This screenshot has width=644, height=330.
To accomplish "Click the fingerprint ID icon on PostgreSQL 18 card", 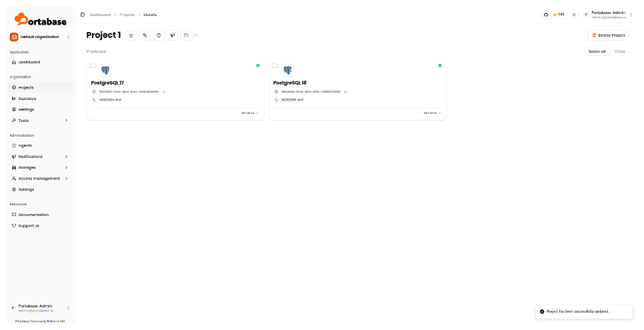I will pyautogui.click(x=276, y=92).
